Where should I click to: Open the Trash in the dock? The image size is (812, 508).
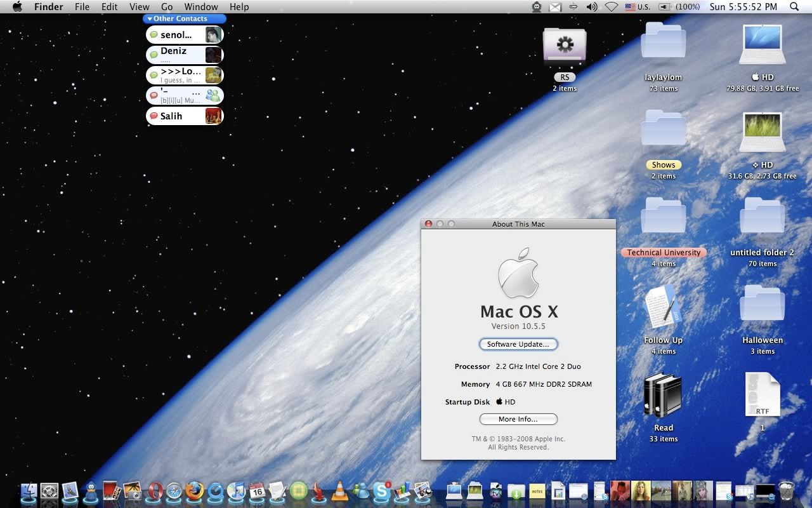coord(785,491)
